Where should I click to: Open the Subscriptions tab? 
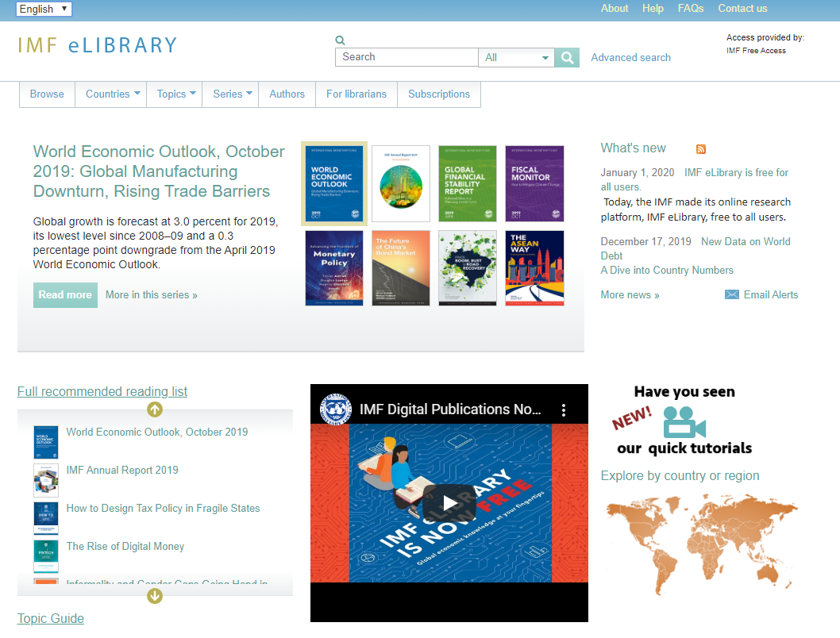(x=439, y=94)
